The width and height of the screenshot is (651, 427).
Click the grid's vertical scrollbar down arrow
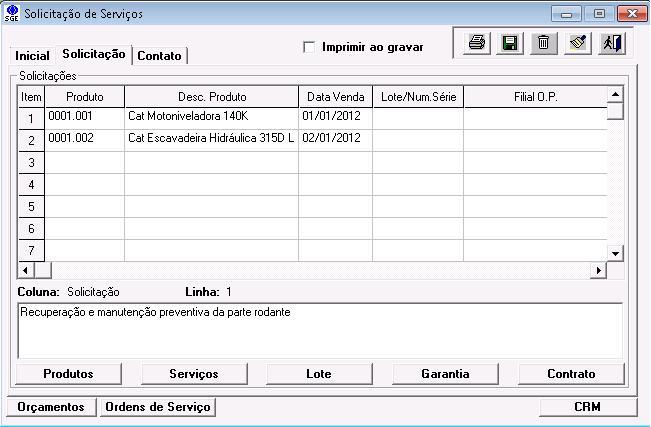[616, 254]
